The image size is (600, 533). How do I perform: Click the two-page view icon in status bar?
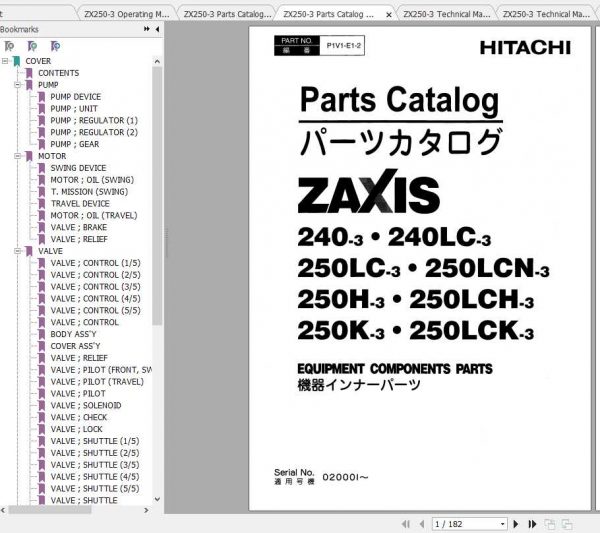(x=567, y=524)
